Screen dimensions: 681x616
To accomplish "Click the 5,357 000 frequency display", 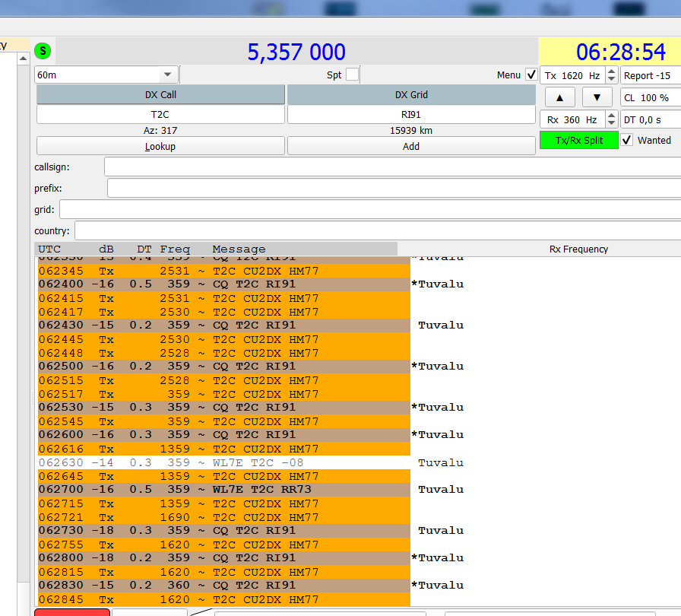I will (296, 52).
